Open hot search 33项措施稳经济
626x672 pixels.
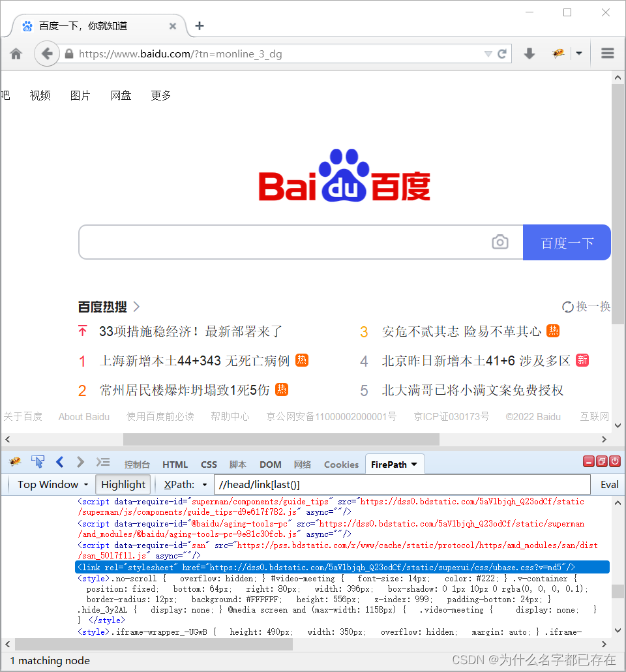[190, 331]
